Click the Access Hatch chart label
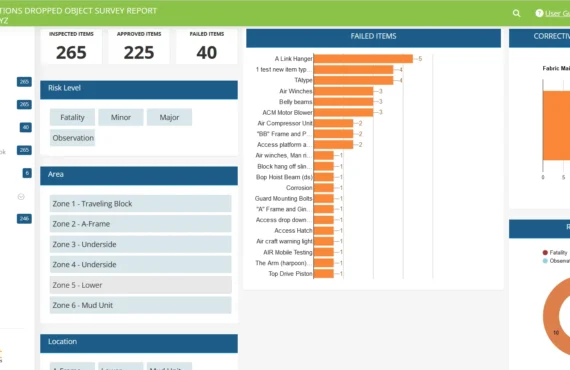570x370 pixels. pyautogui.click(x=293, y=230)
